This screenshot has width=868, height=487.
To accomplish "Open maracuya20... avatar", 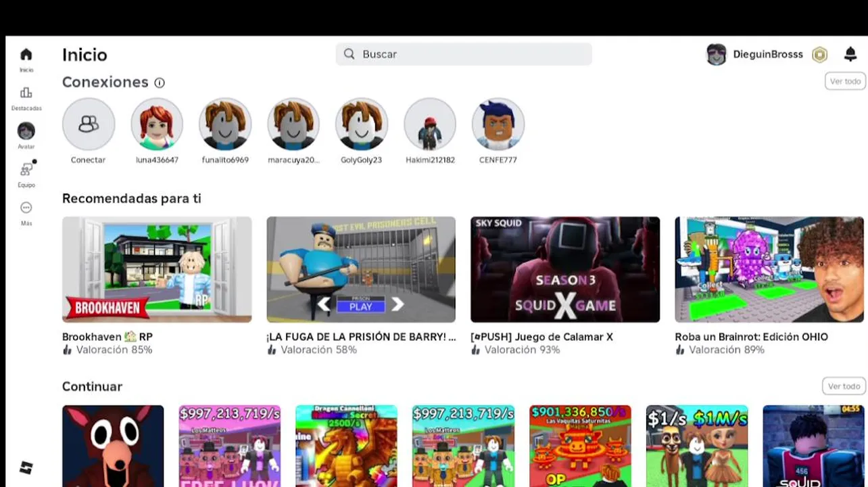I will pyautogui.click(x=293, y=124).
